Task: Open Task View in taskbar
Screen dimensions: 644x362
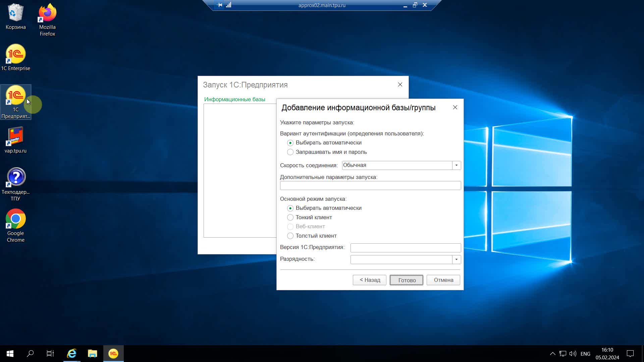Action: pos(50,354)
